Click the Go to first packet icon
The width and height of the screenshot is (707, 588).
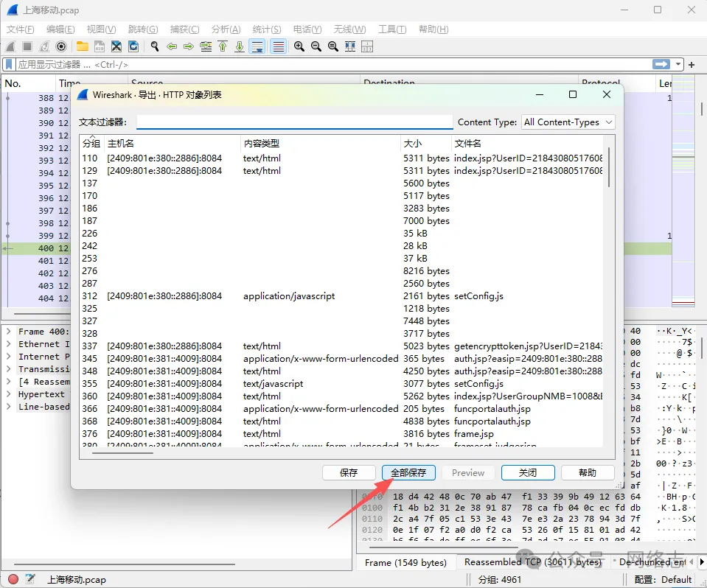pyautogui.click(x=223, y=46)
